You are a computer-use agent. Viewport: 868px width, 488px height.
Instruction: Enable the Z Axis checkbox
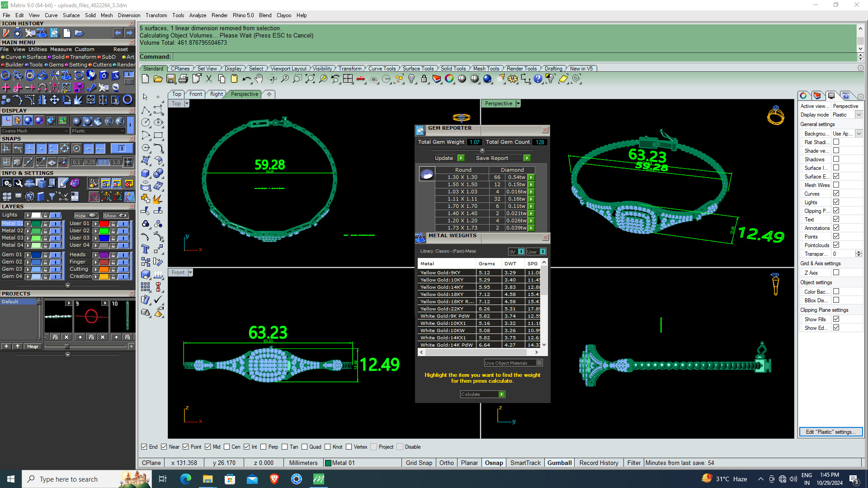(x=836, y=272)
